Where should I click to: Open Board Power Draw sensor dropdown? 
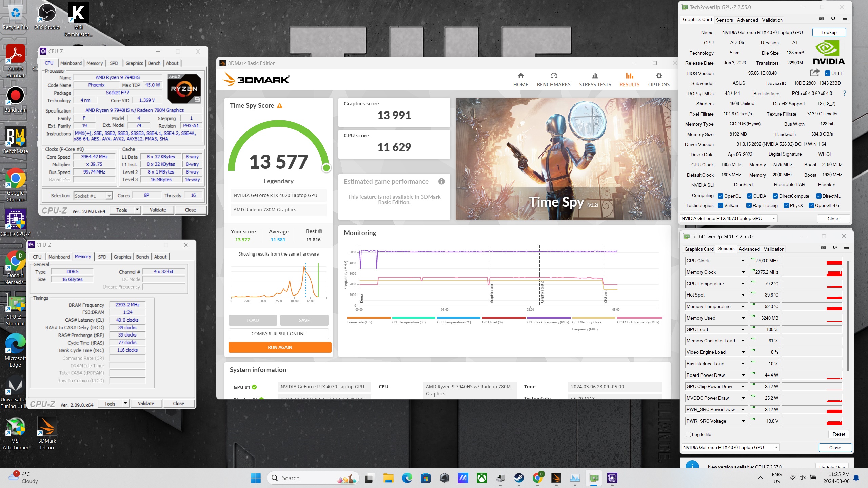[743, 375]
